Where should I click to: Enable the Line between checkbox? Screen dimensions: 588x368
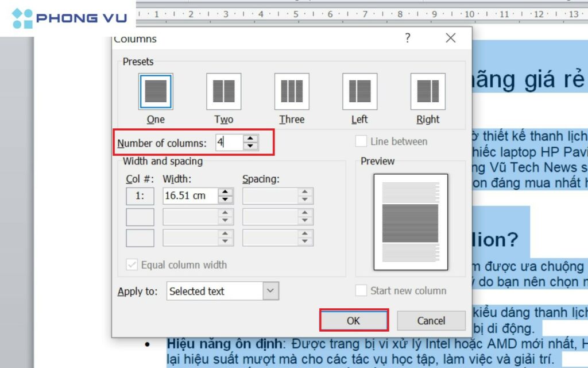coord(362,141)
